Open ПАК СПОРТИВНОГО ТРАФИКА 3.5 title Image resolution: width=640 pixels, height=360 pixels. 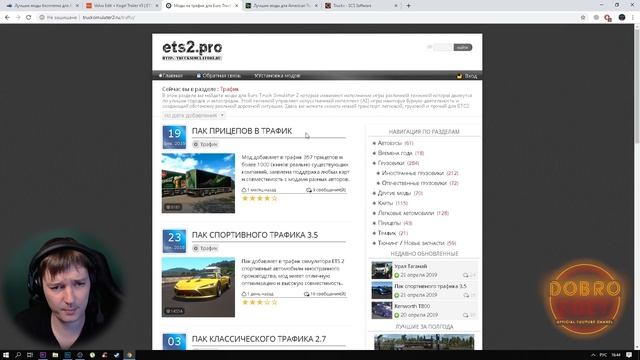(255, 235)
